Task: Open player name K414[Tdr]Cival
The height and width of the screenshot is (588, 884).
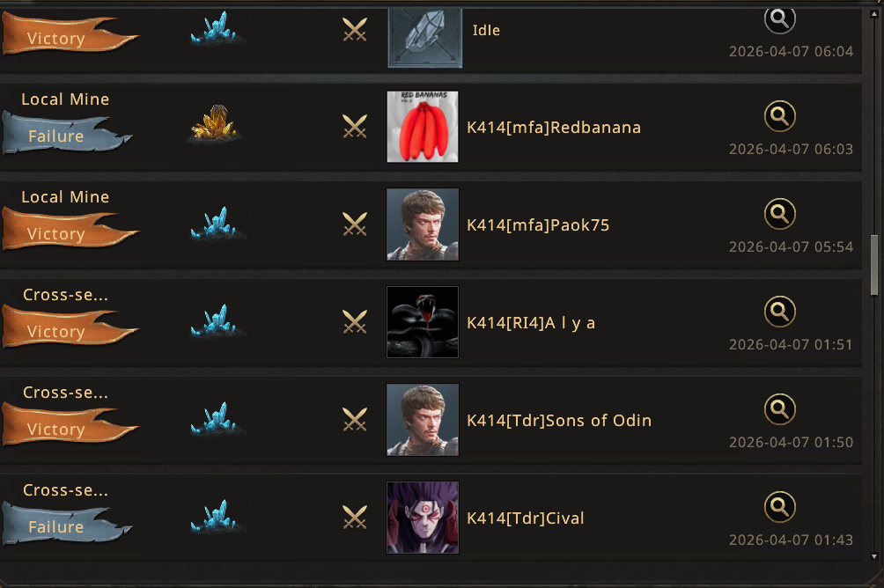Action: coord(526,518)
